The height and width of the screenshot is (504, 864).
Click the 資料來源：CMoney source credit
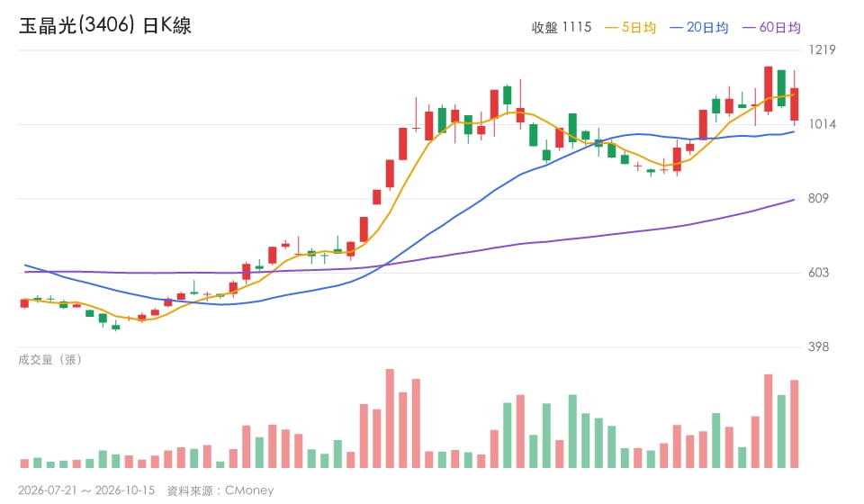(x=220, y=490)
